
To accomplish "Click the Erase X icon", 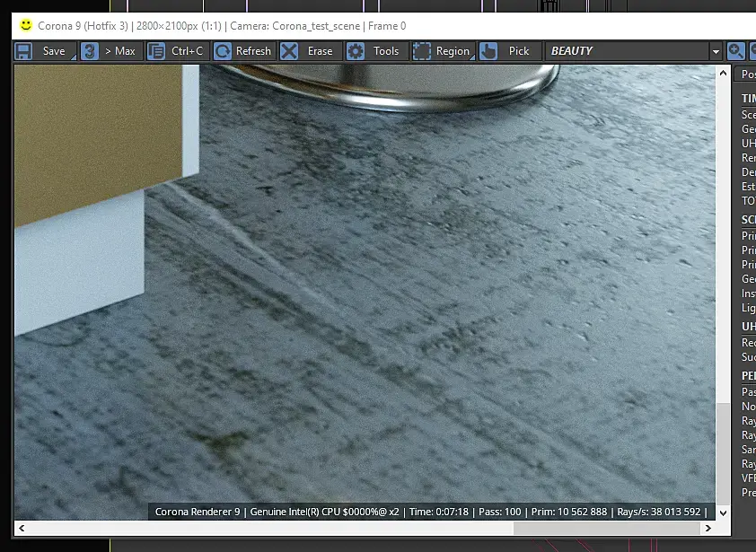I will pyautogui.click(x=289, y=51).
